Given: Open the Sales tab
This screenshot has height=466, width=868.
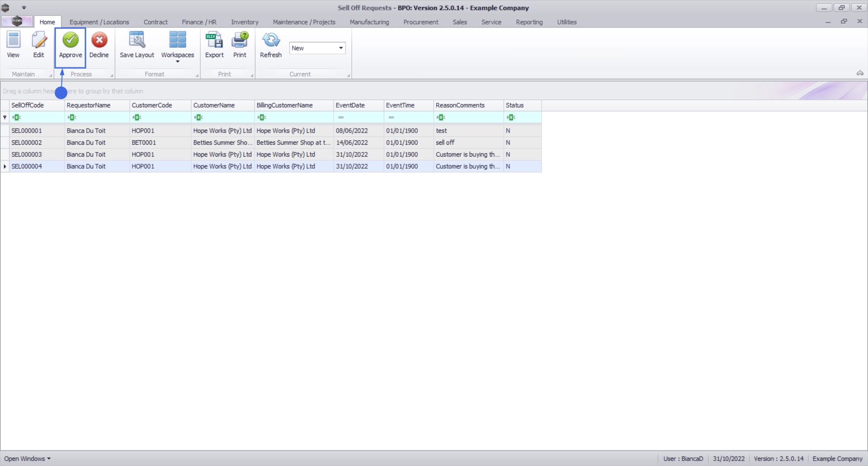Looking at the screenshot, I should (459, 22).
